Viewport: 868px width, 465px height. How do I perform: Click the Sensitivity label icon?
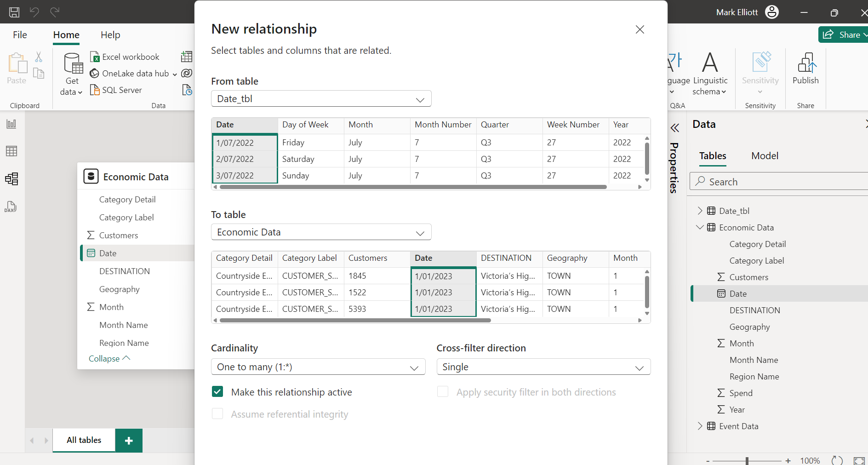(760, 62)
